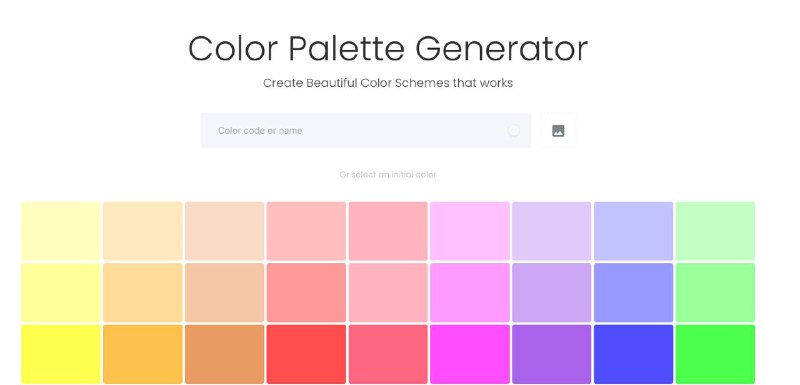Pick the vivid red swatch
Image resolution: width=800 pixels, height=385 pixels.
[306, 354]
